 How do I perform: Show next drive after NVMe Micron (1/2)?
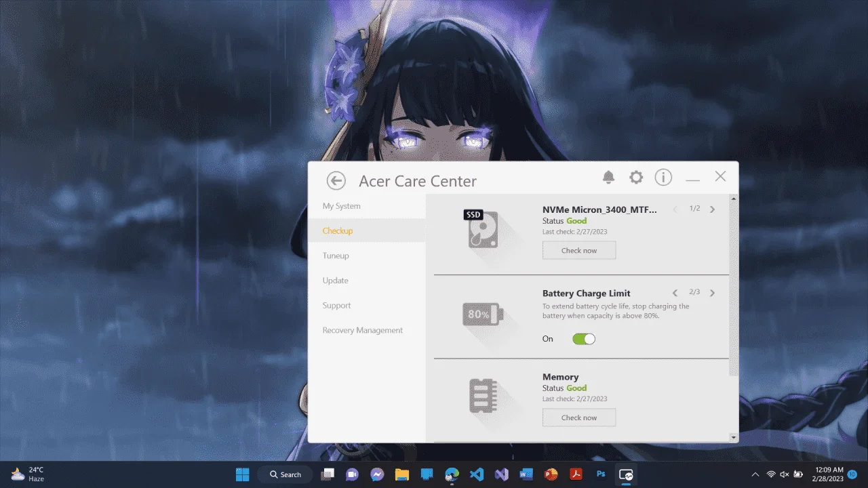[x=712, y=209]
